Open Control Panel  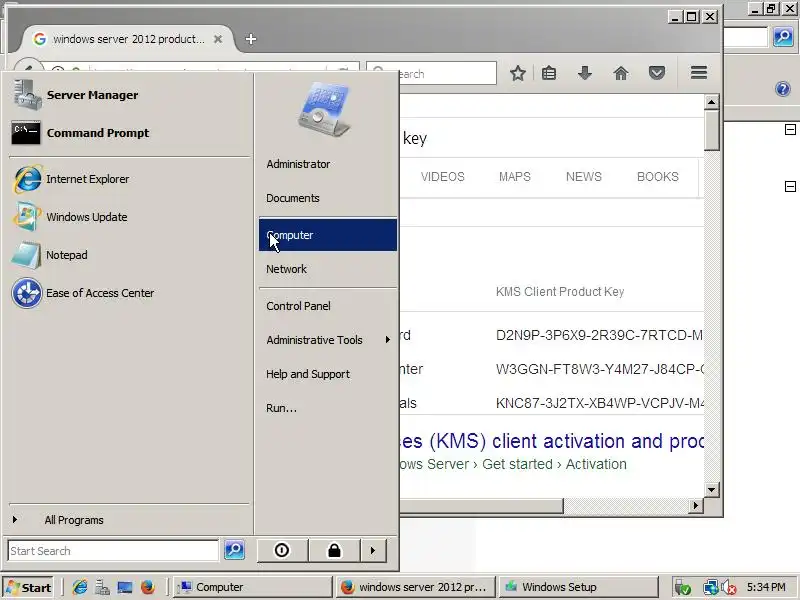pos(328,306)
